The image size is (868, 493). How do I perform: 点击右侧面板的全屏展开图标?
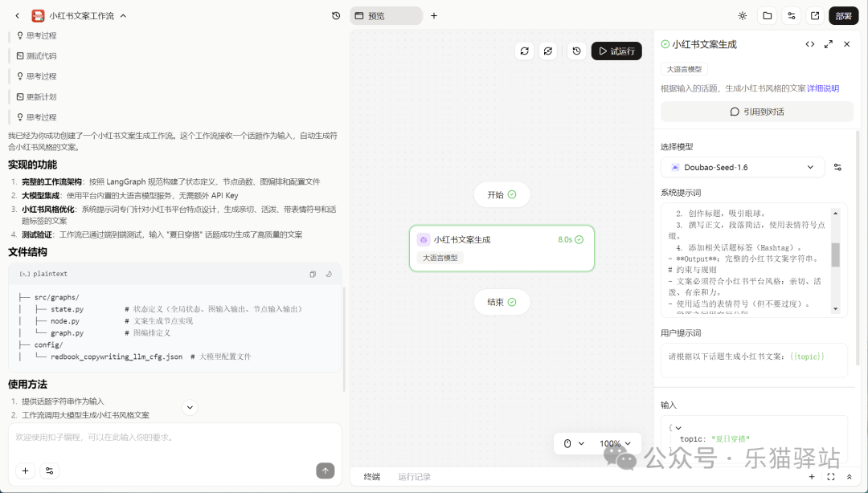pyautogui.click(x=828, y=44)
